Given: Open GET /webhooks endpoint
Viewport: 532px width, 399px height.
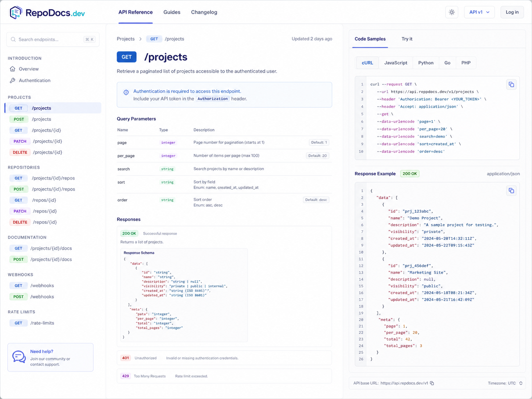Looking at the screenshot, I should 32,285.
